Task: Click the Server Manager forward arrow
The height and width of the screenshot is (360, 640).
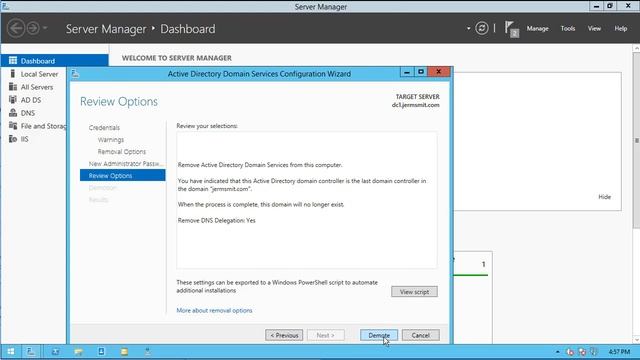Action: click(x=33, y=28)
